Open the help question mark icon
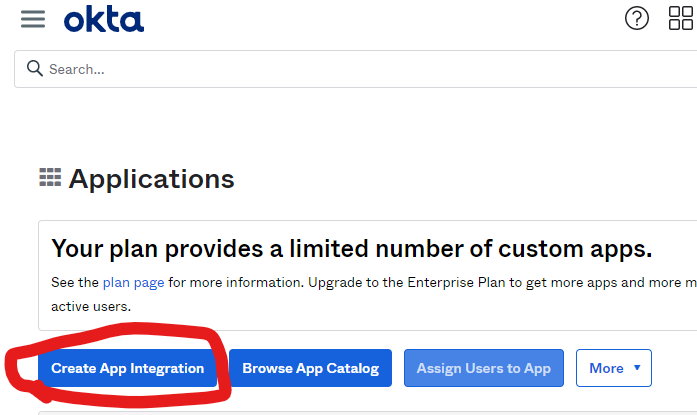The height and width of the screenshot is (415, 697). coord(637,18)
